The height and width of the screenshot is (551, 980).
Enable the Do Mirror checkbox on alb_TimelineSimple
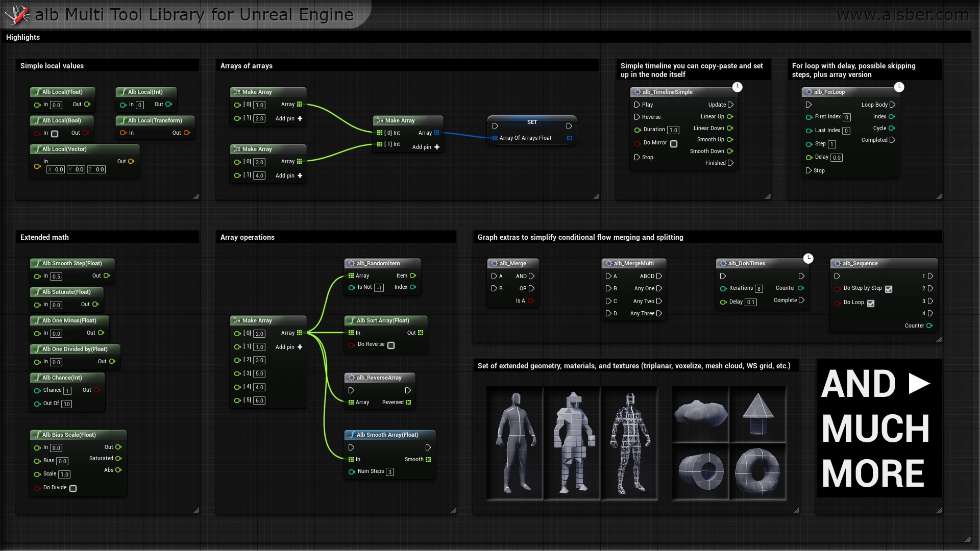point(674,144)
